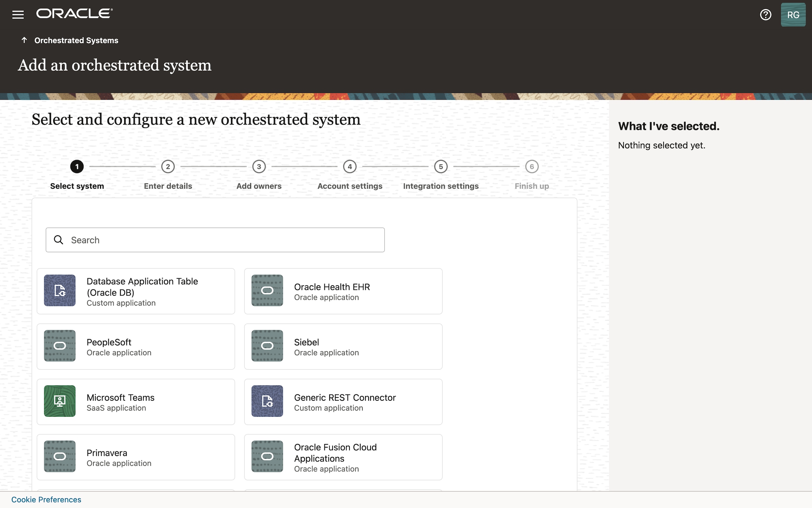The image size is (812, 508).
Task: Click the Oracle logo
Action: coord(74,13)
